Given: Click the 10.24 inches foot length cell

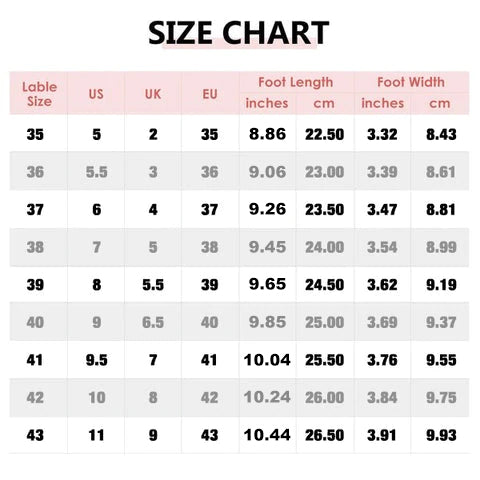Looking at the screenshot, I should click(267, 397).
